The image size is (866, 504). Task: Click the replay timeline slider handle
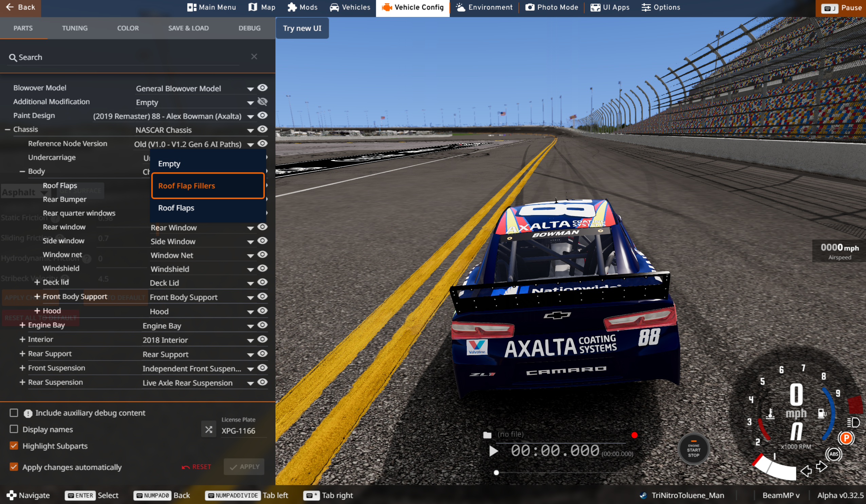[x=496, y=473]
